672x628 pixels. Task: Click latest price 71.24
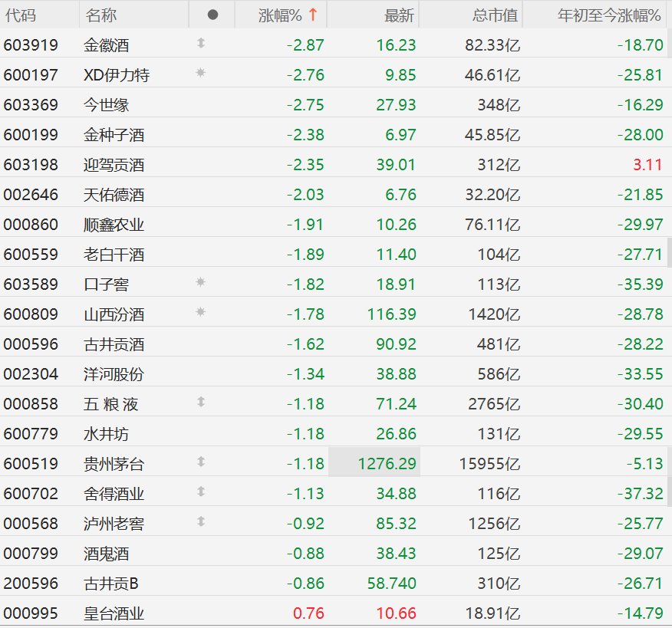396,404
